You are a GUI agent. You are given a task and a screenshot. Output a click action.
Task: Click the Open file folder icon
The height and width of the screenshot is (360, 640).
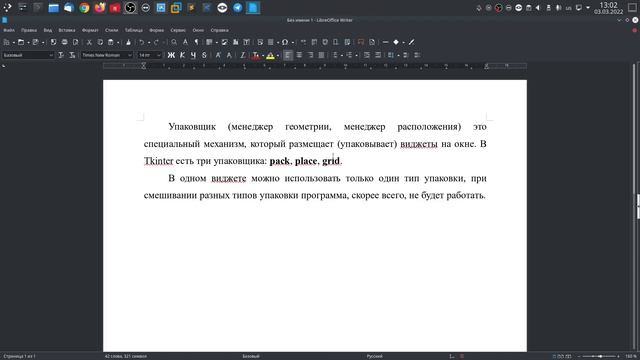click(x=21, y=42)
